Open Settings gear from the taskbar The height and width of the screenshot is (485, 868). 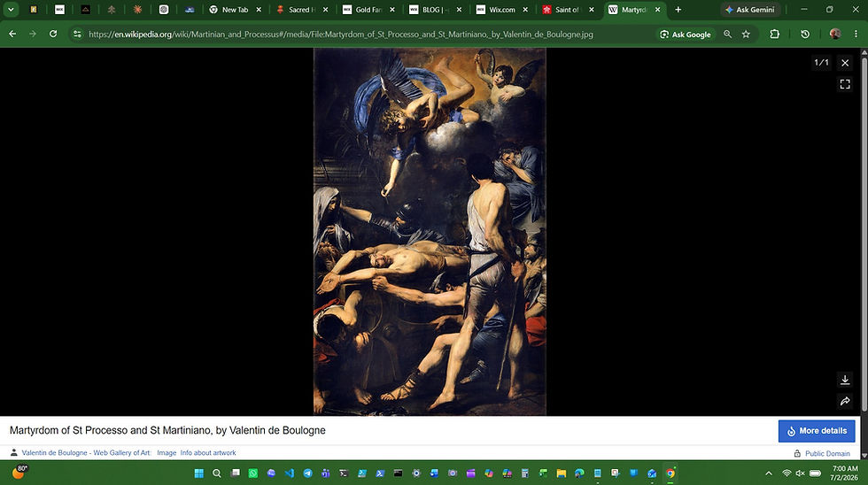click(416, 473)
